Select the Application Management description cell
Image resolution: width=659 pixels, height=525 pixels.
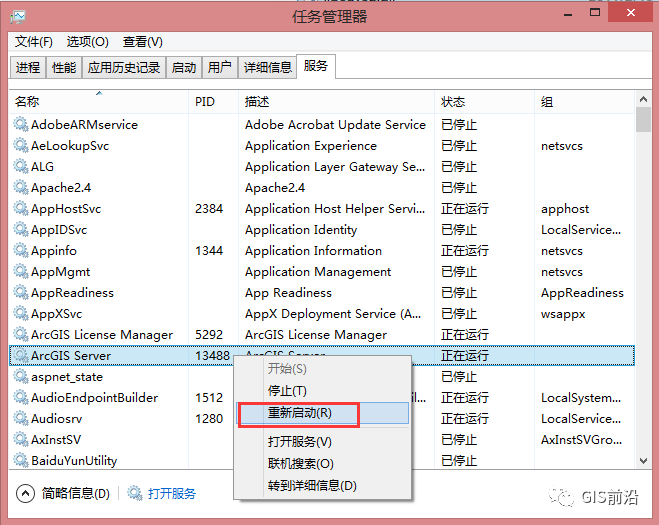pos(318,272)
